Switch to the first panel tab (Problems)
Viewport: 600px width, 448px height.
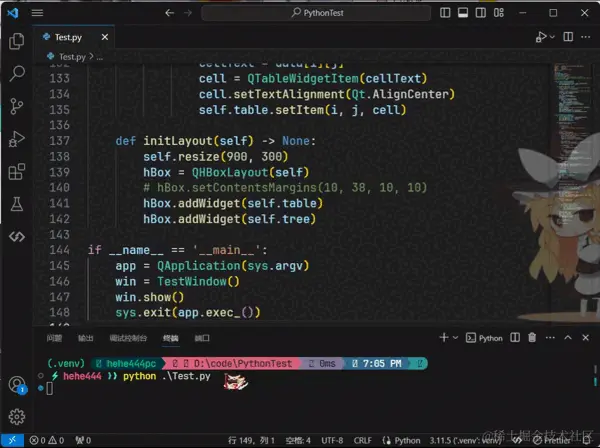[54, 338]
